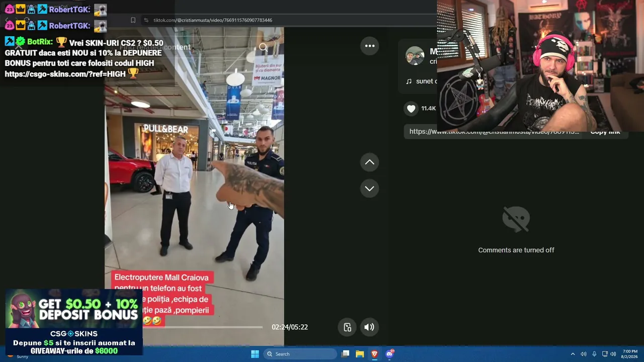The width and height of the screenshot is (644, 362).
Task: Open the video creator's profile avatar
Action: click(415, 56)
